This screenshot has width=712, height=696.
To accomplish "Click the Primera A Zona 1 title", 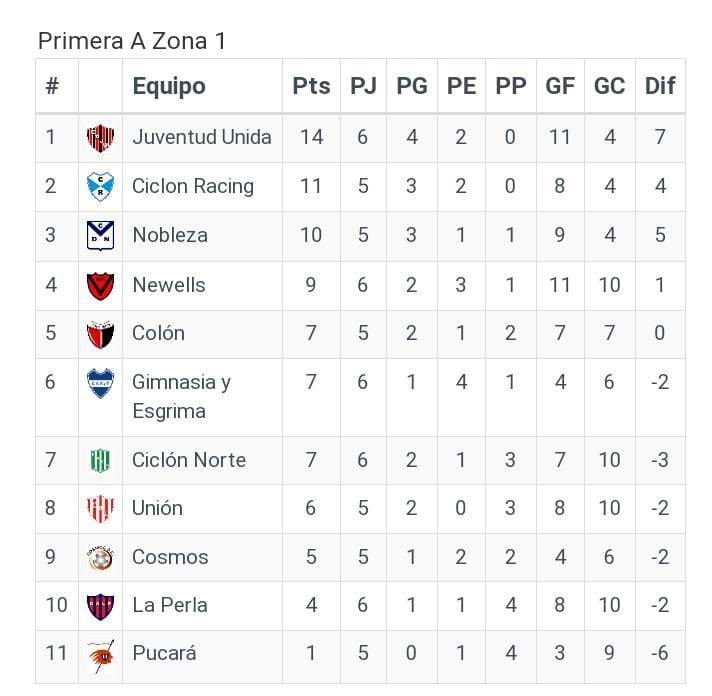I will (x=132, y=41).
